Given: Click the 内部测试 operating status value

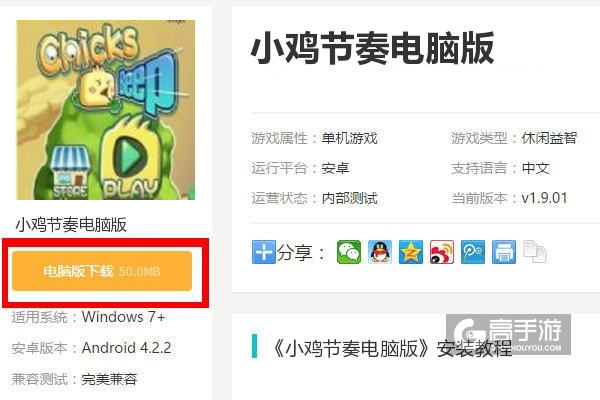Looking at the screenshot, I should click(x=349, y=198).
